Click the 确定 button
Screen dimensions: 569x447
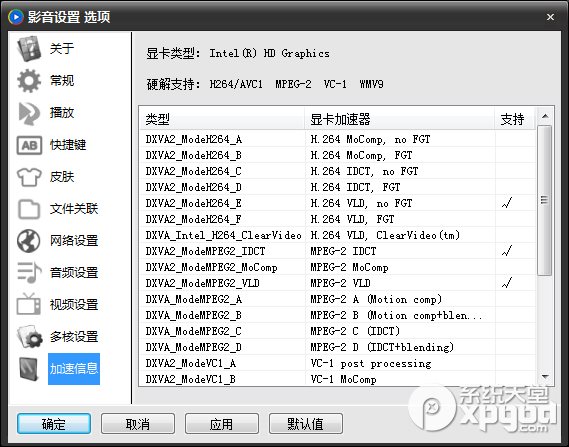54,423
